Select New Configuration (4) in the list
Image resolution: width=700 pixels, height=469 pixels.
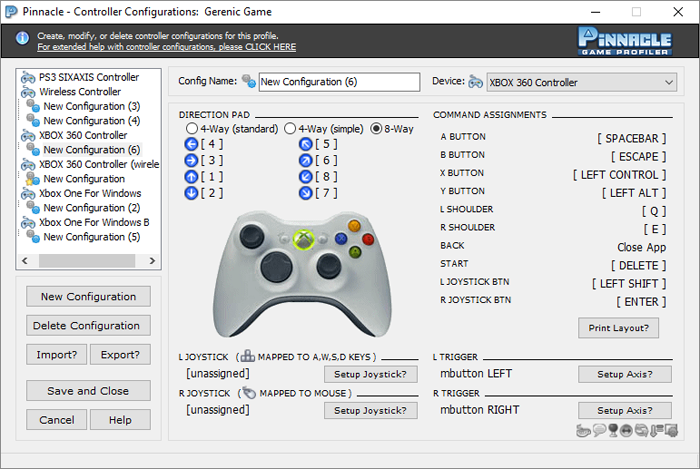(92, 121)
